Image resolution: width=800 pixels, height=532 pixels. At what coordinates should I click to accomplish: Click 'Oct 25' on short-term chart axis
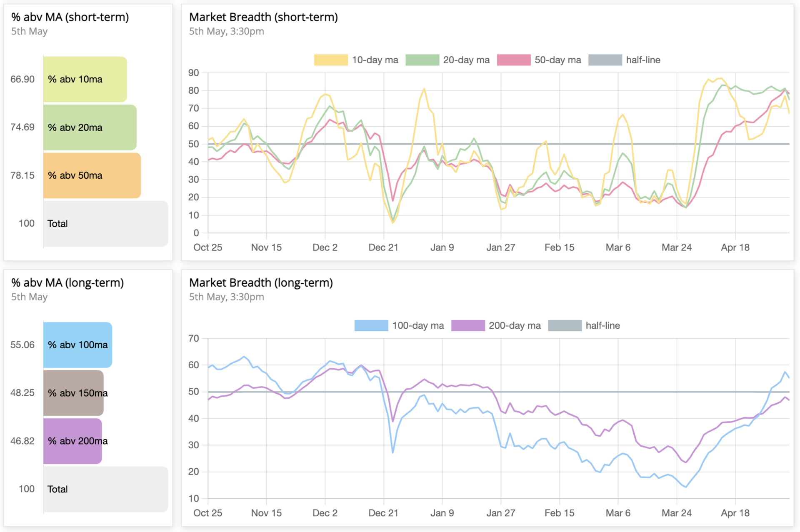coord(207,247)
